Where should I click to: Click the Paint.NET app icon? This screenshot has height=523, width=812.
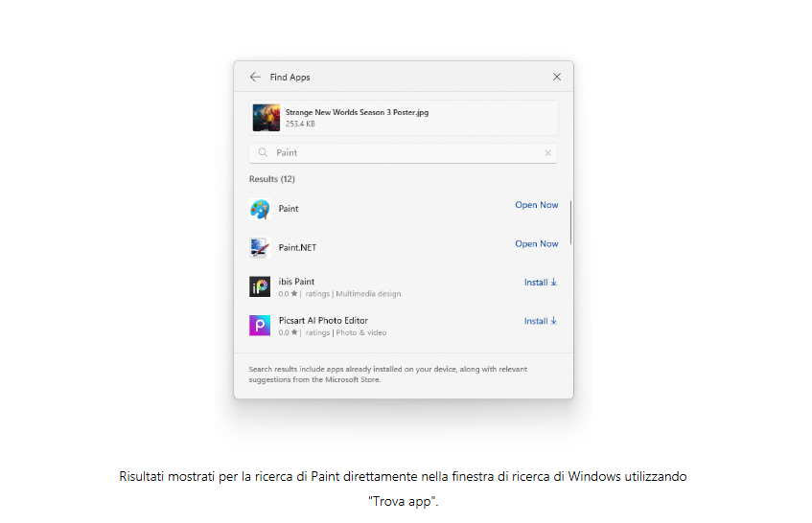tap(260, 248)
